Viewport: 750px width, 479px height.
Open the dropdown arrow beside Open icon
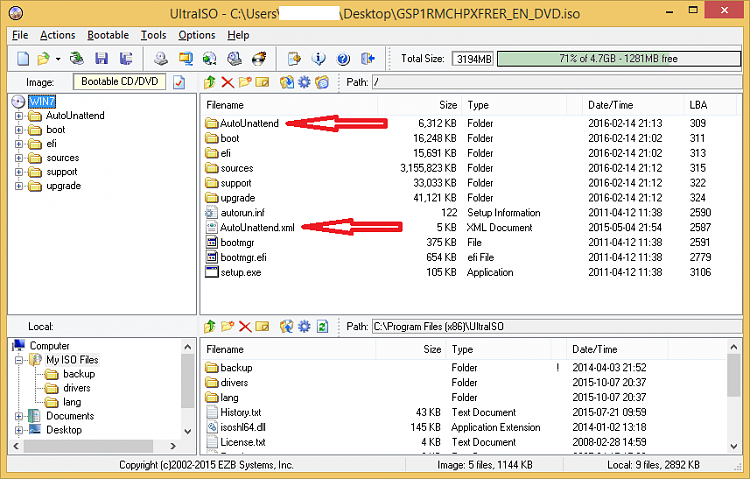pos(58,59)
